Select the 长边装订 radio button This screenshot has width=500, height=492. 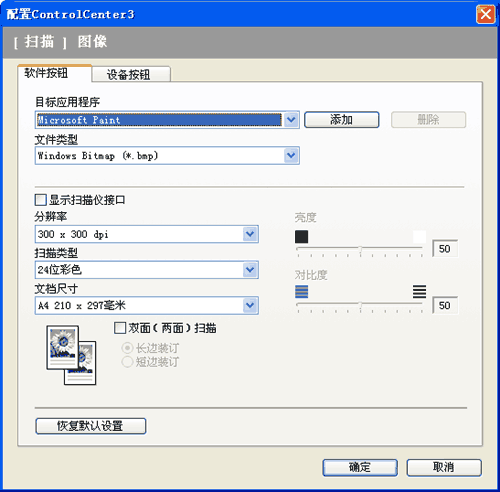(x=127, y=348)
